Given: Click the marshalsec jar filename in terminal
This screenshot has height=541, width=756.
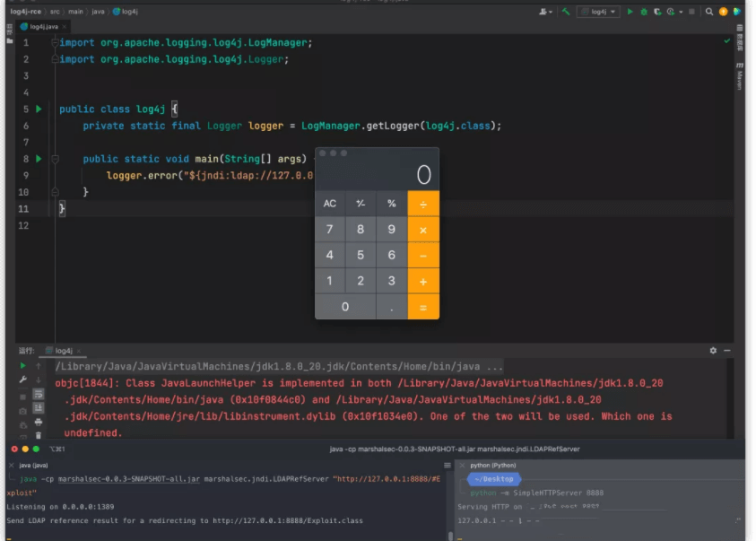Looking at the screenshot, I should (129, 479).
